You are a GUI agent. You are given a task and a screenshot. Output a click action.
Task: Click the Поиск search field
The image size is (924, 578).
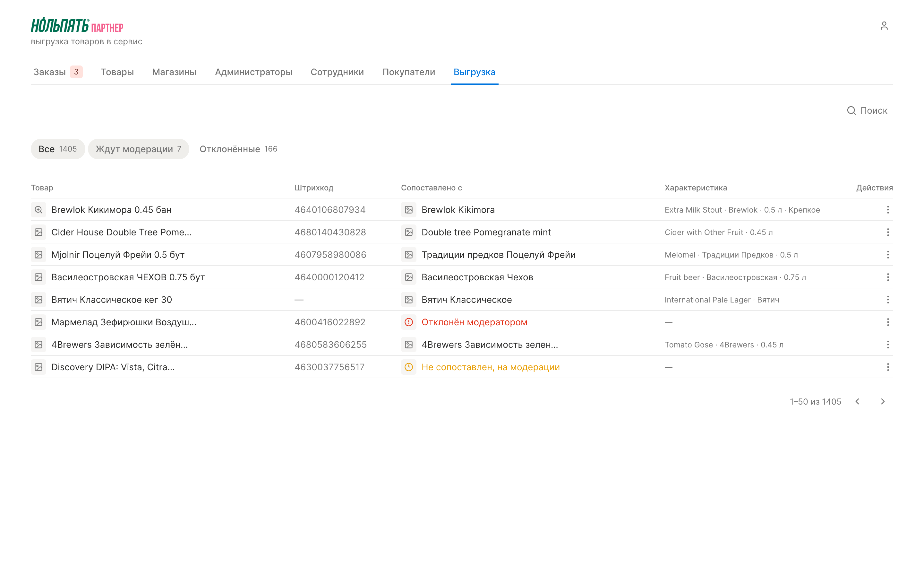pyautogui.click(x=867, y=110)
